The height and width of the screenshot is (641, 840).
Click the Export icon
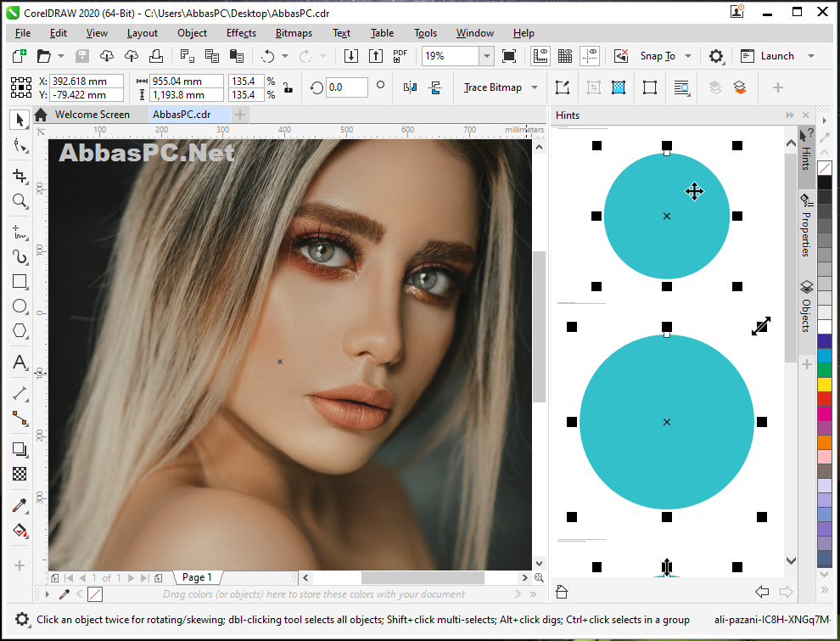(376, 56)
